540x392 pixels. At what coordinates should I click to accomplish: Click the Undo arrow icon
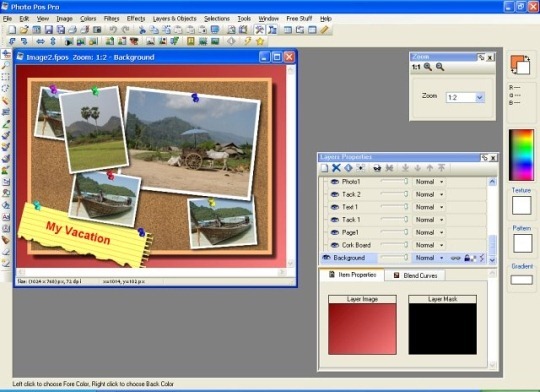pyautogui.click(x=113, y=30)
